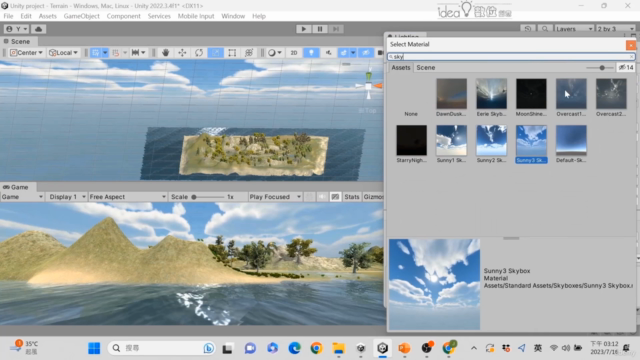Open the Local rotation dropdown
640x360 pixels.
[x=63, y=53]
